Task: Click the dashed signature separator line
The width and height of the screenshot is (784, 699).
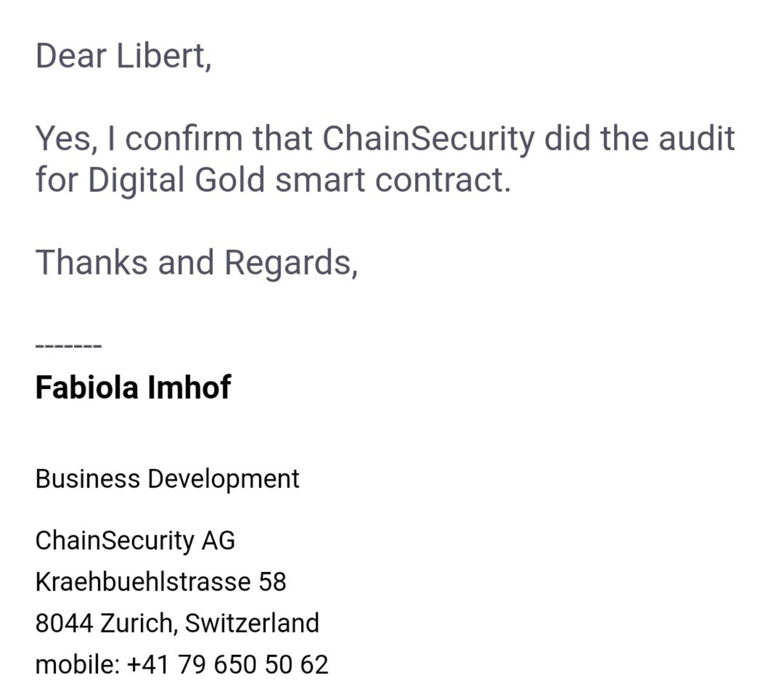Action: click(69, 347)
